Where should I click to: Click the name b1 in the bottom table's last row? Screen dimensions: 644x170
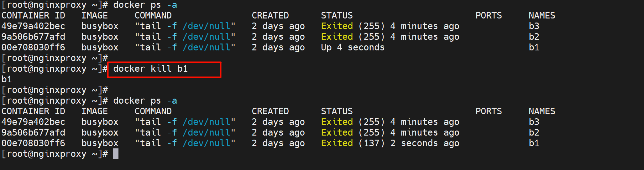point(534,143)
